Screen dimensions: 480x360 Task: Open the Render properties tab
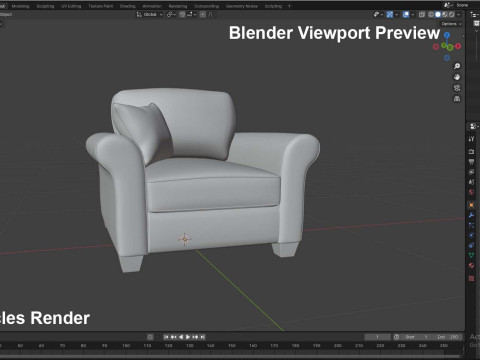click(471, 152)
